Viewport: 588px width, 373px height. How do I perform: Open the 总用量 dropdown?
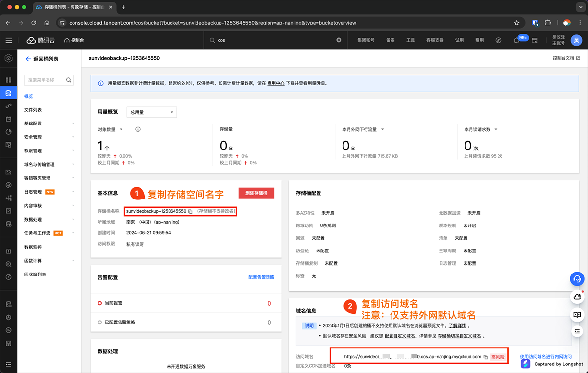(151, 112)
